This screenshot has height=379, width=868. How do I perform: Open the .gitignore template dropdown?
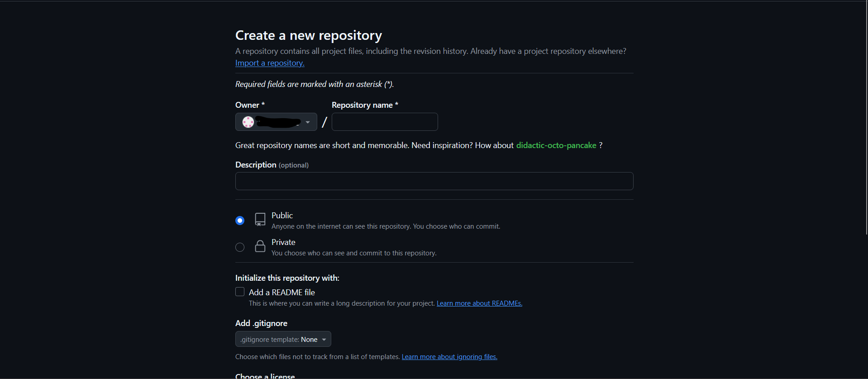pos(283,339)
